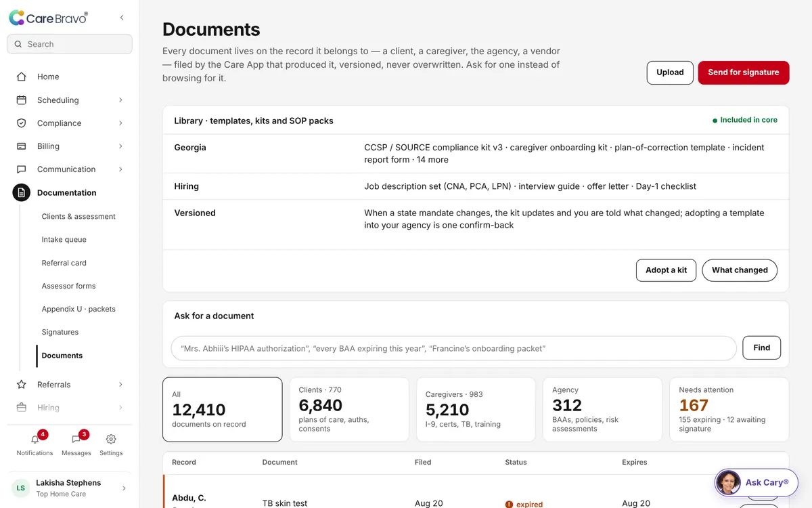This screenshot has width=812, height=508.
Task: Click the search magnifier icon
Action: [x=18, y=44]
